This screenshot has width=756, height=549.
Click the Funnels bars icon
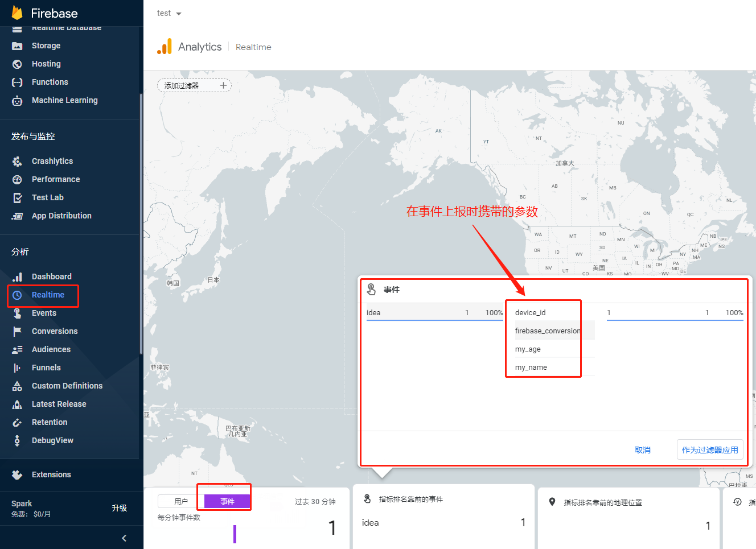(17, 368)
